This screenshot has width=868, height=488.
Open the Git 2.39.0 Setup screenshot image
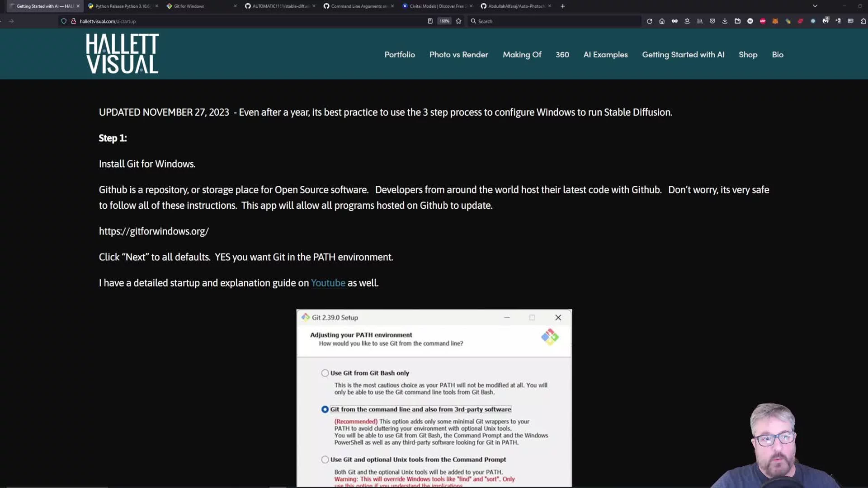434,398
